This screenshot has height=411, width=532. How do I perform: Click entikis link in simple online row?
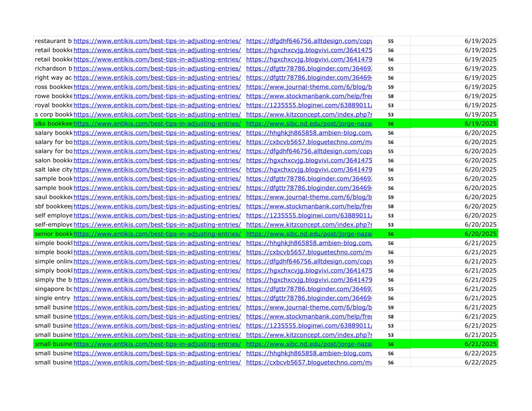tap(157, 261)
